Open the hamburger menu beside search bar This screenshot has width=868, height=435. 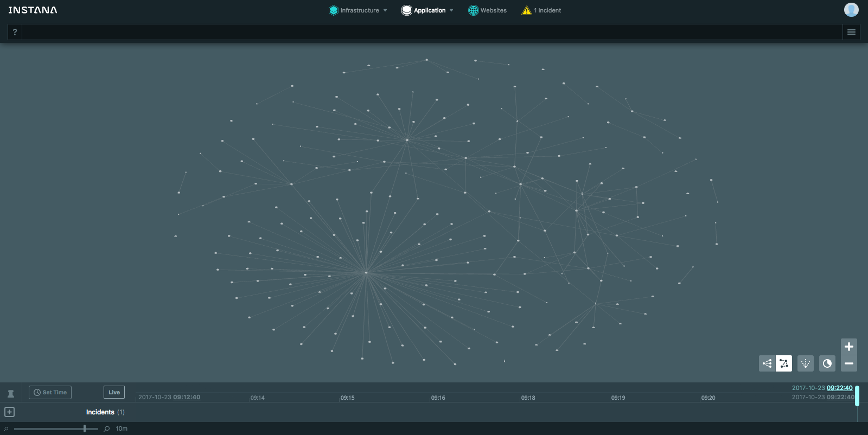[851, 32]
